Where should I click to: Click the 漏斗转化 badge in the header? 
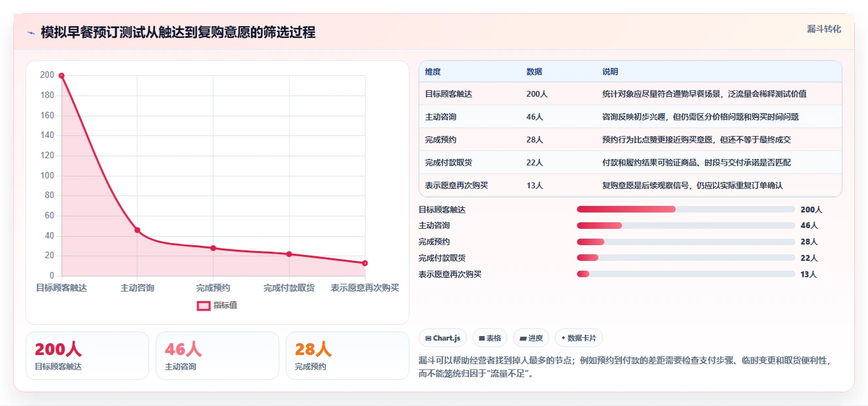(x=824, y=29)
